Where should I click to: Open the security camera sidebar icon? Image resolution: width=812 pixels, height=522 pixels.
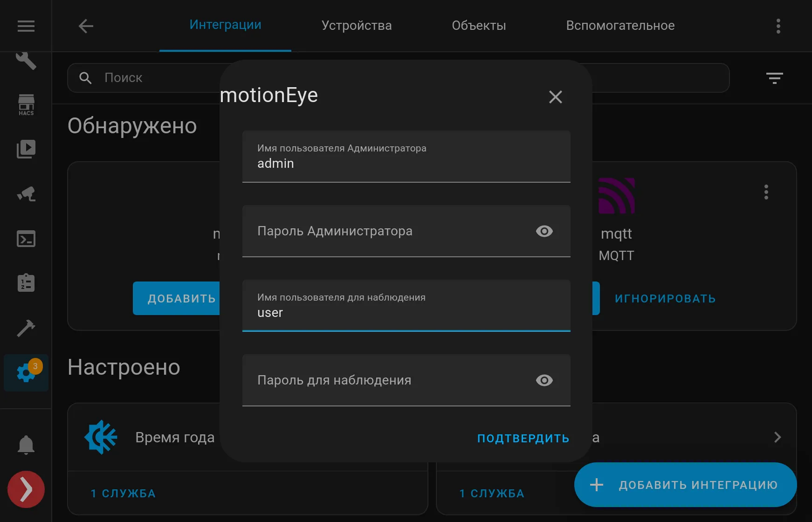26,194
